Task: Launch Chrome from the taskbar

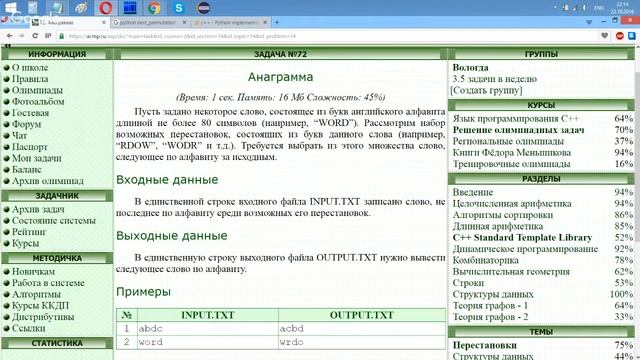Action: point(154,7)
